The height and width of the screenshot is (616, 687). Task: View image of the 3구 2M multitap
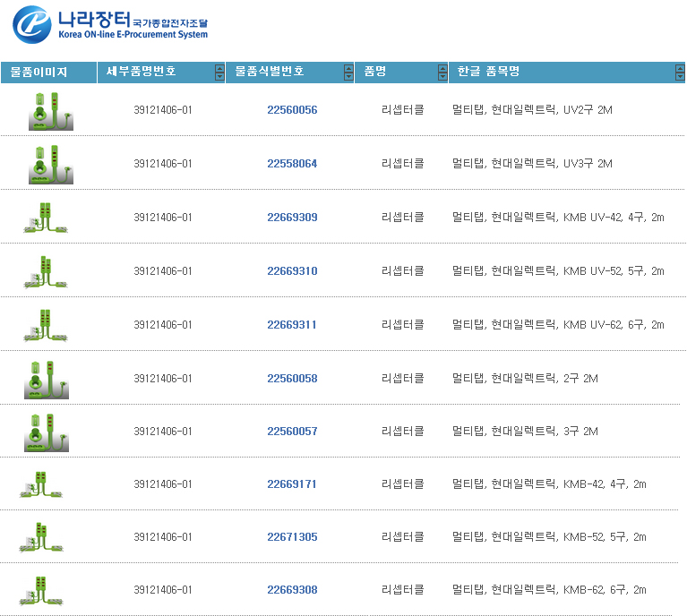click(x=46, y=432)
